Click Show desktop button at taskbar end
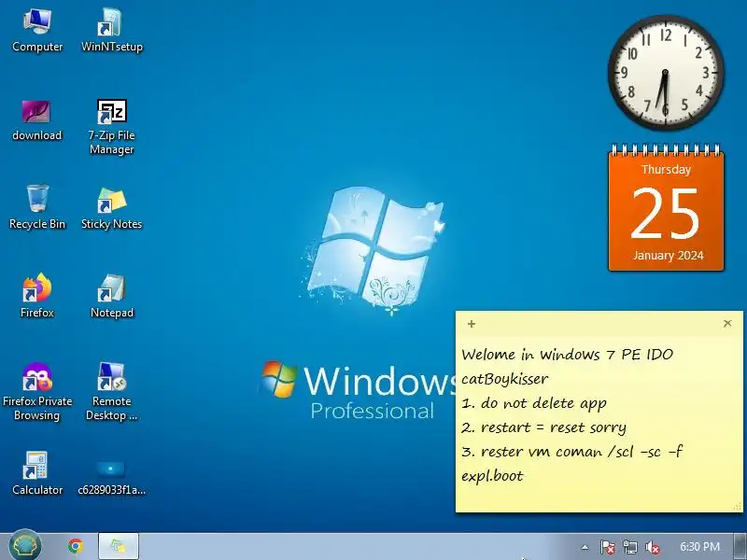Screen dimensions: 747x560 coord(740,546)
